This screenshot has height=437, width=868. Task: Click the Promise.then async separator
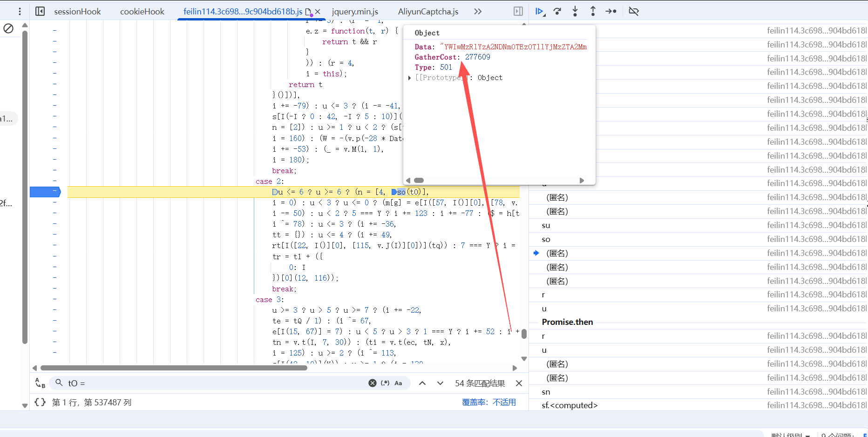click(567, 322)
